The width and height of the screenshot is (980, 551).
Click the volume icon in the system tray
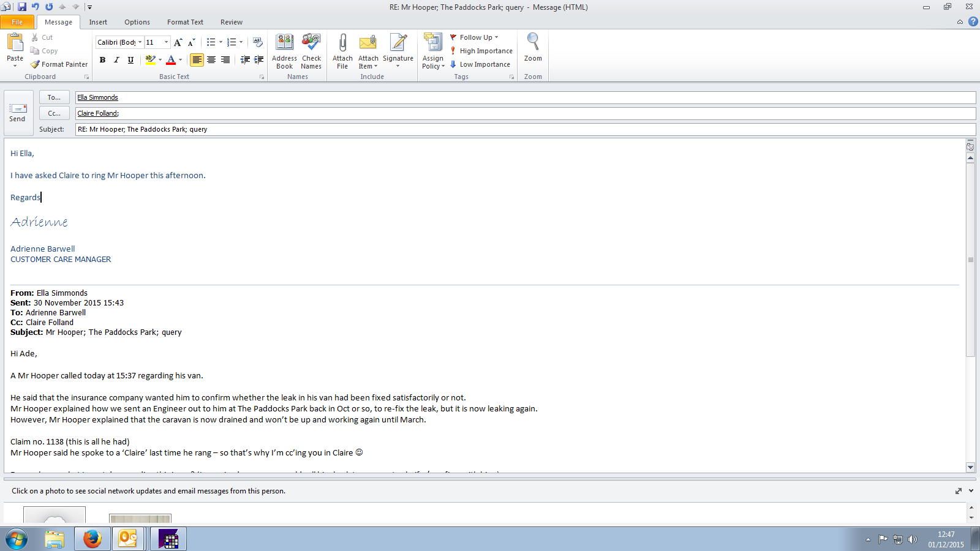coord(913,539)
